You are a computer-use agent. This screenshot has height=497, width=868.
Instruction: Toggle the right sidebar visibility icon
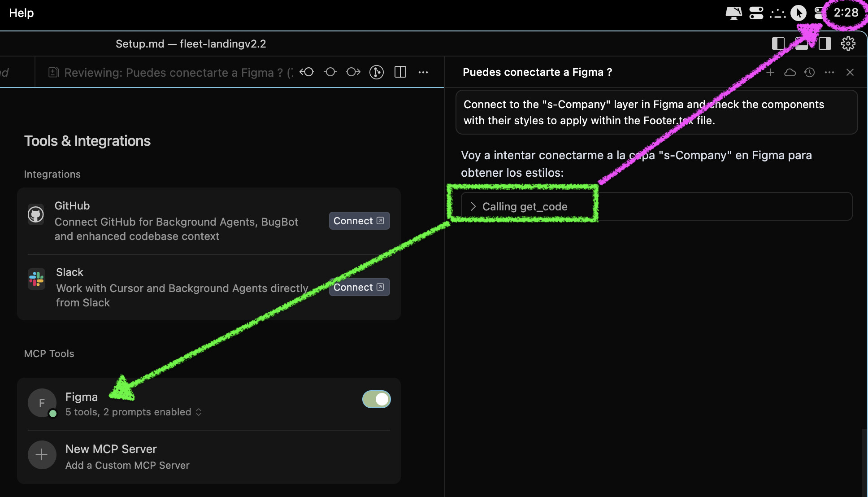click(x=825, y=44)
